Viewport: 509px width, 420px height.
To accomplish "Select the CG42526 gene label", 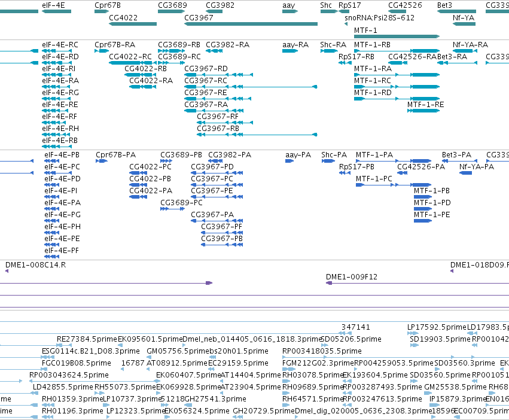I will click(405, 5).
